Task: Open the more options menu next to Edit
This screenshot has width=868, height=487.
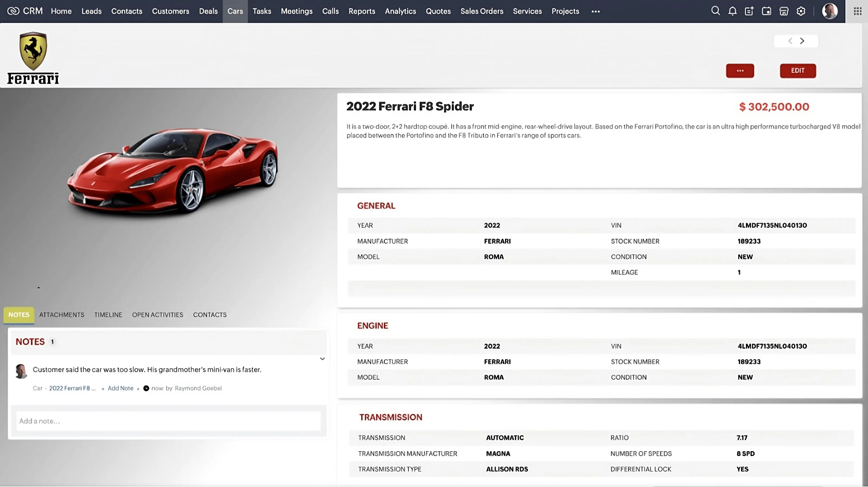Action: coord(740,71)
